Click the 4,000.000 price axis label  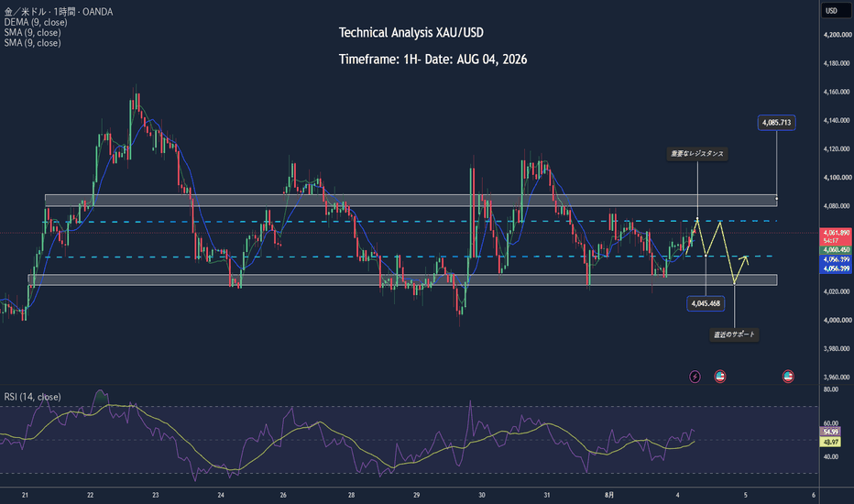pyautogui.click(x=838, y=321)
